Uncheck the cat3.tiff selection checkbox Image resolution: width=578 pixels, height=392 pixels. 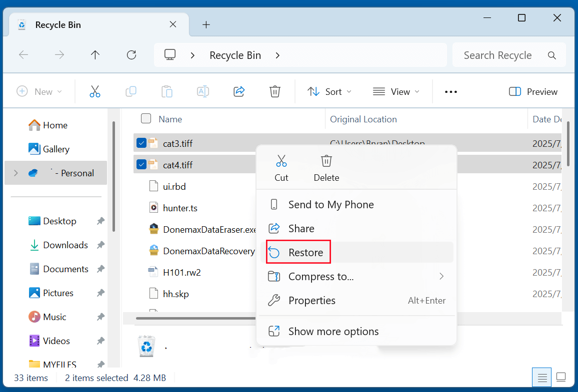click(141, 142)
